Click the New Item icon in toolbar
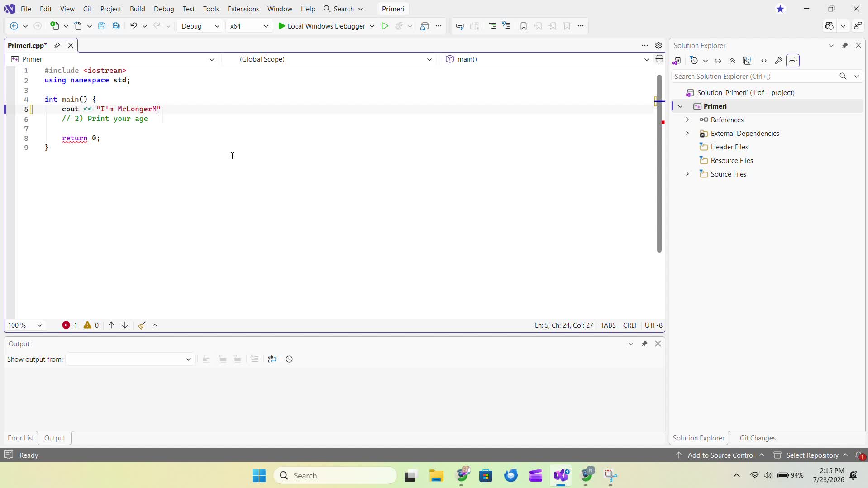 [x=55, y=26]
